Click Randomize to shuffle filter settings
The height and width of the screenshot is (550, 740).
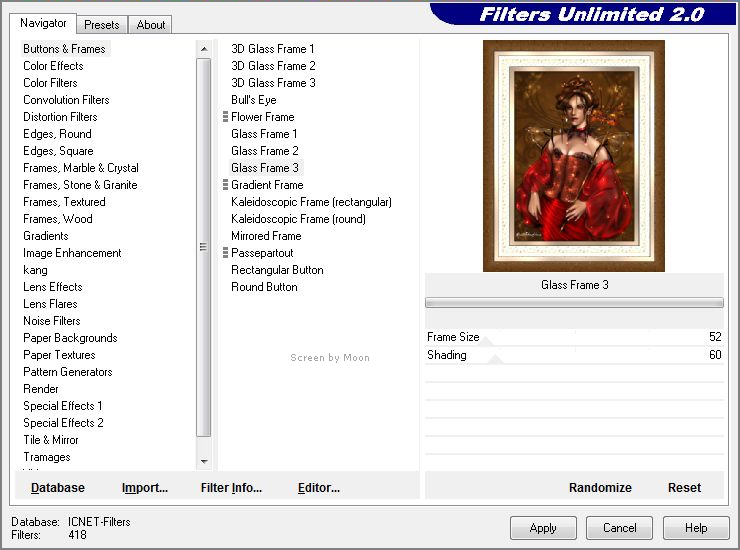tap(600, 488)
